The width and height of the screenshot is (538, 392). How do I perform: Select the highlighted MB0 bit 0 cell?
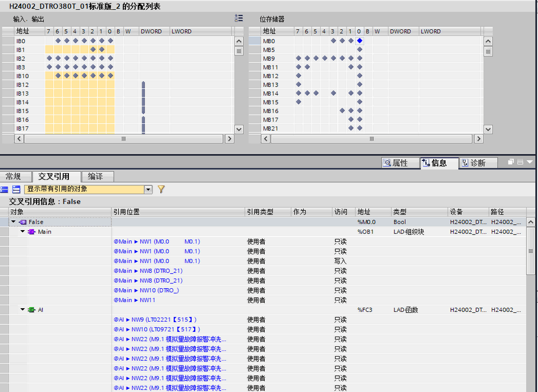point(359,41)
